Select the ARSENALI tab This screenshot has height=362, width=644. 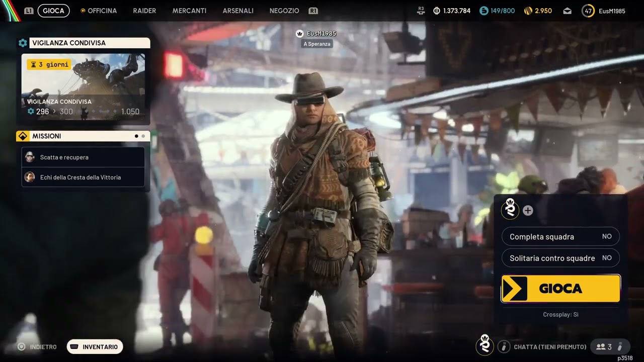238,11
